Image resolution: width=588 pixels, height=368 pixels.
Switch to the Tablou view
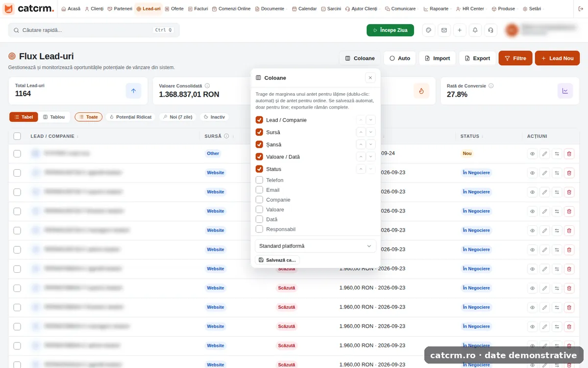(54, 117)
